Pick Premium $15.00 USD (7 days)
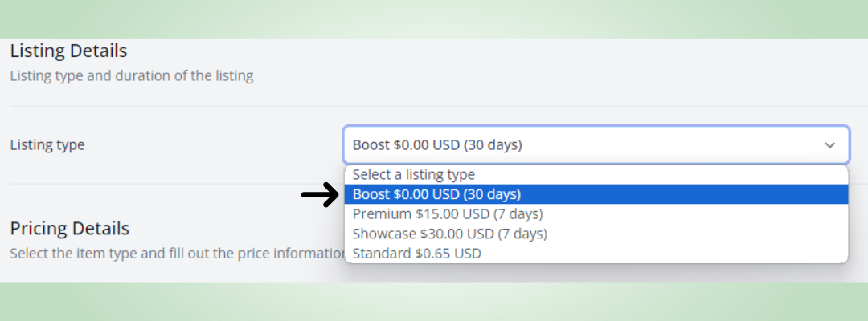This screenshot has width=868, height=321. click(447, 214)
